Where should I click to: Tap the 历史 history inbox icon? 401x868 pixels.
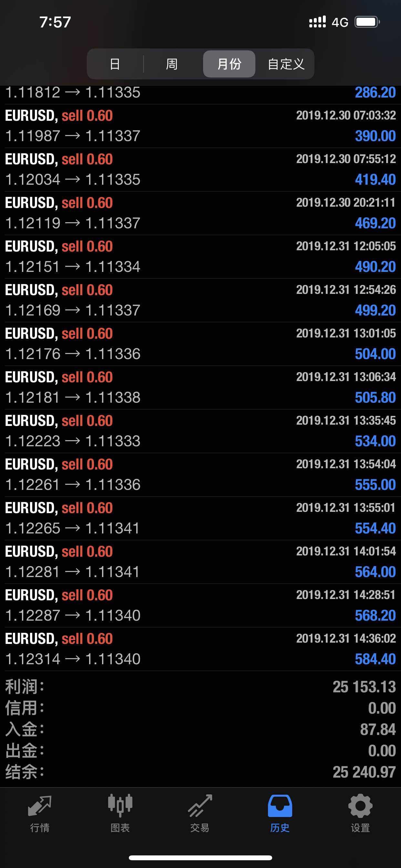coord(280,806)
